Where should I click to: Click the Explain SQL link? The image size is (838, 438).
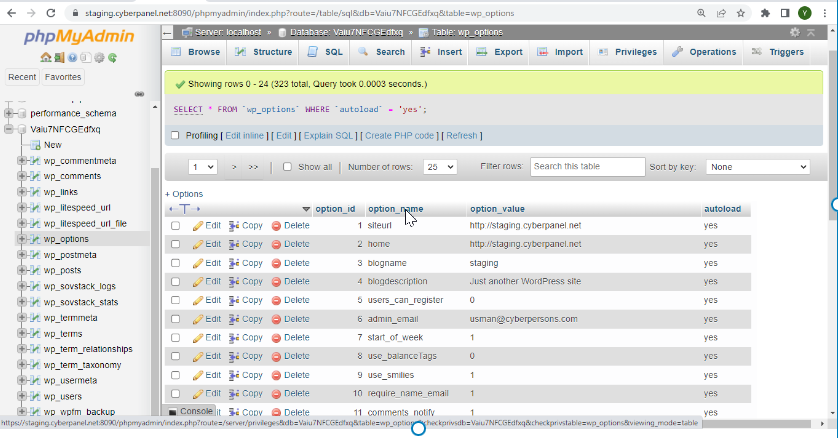coord(329,136)
